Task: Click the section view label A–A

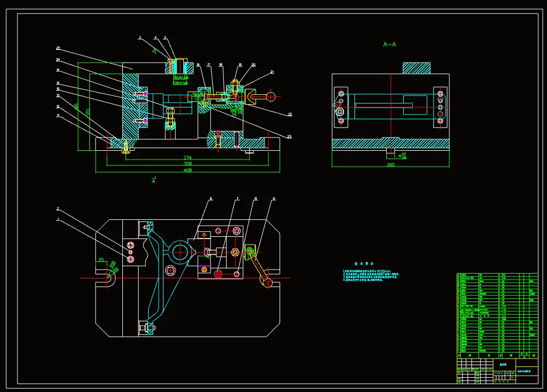Action: pyautogui.click(x=390, y=44)
